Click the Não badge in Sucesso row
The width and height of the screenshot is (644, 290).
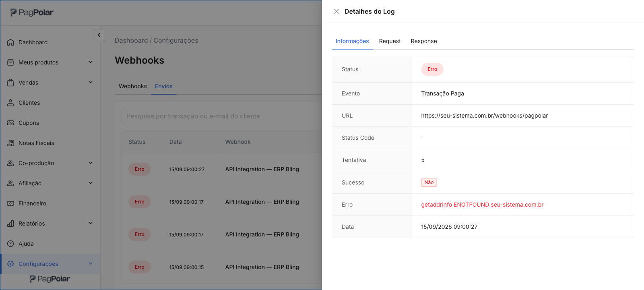(x=429, y=182)
